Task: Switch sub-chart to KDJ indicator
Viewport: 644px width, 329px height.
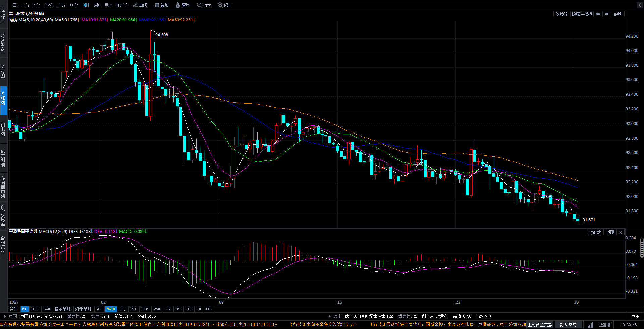Action: [x=123, y=309]
